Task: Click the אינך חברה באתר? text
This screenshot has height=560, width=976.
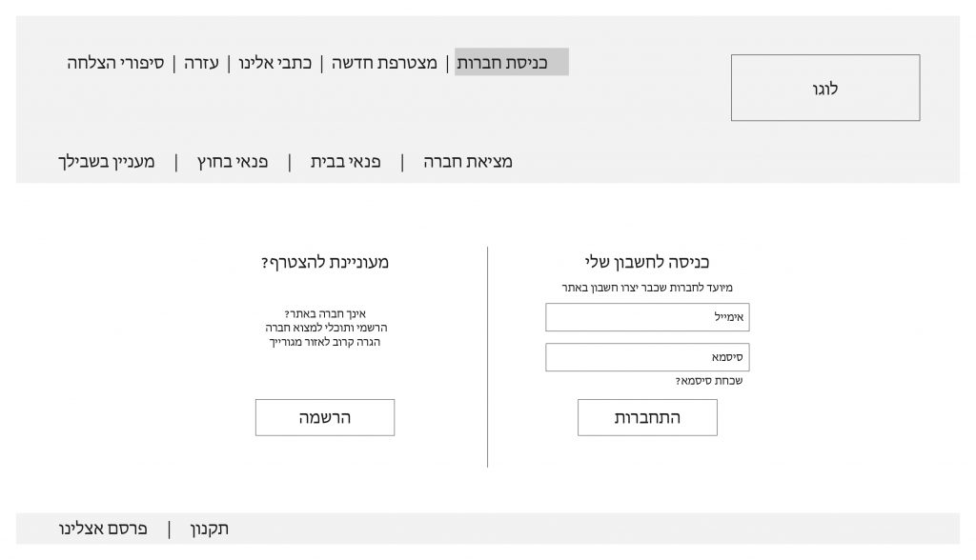Action: click(x=325, y=313)
